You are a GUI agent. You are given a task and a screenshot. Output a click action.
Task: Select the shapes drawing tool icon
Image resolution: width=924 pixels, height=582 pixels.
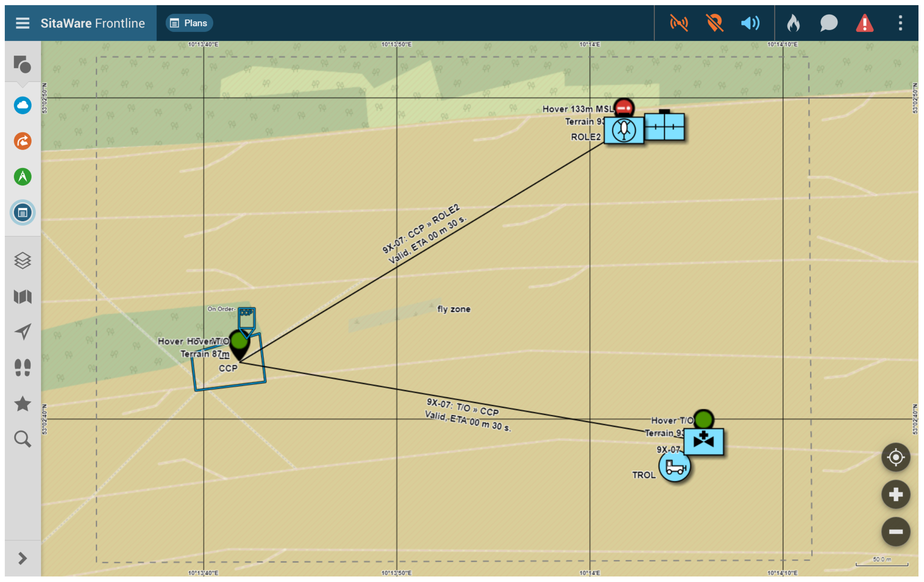22,64
